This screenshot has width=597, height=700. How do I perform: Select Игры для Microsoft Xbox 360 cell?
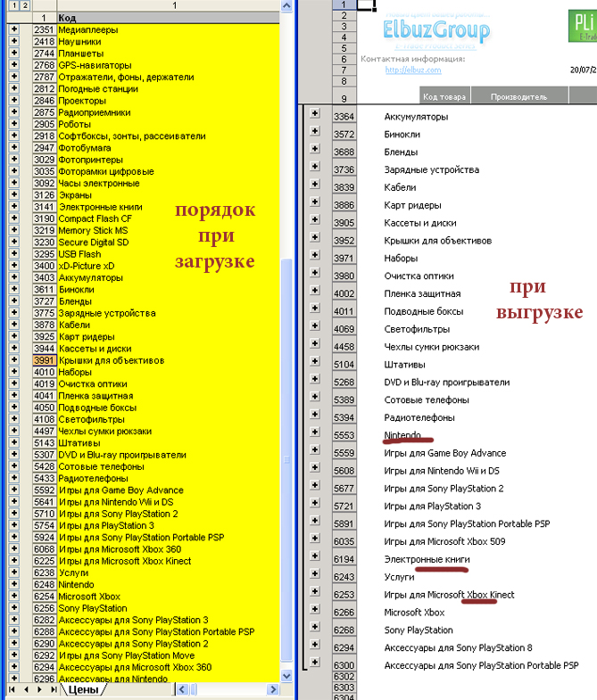click(169, 549)
